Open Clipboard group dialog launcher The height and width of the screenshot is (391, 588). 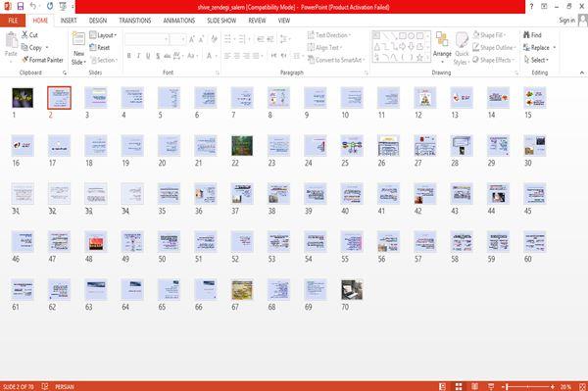tap(65, 73)
